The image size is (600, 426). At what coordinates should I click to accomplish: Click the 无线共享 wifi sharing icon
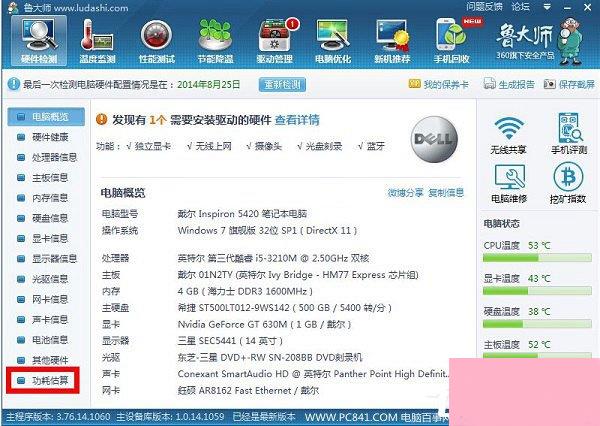509,135
